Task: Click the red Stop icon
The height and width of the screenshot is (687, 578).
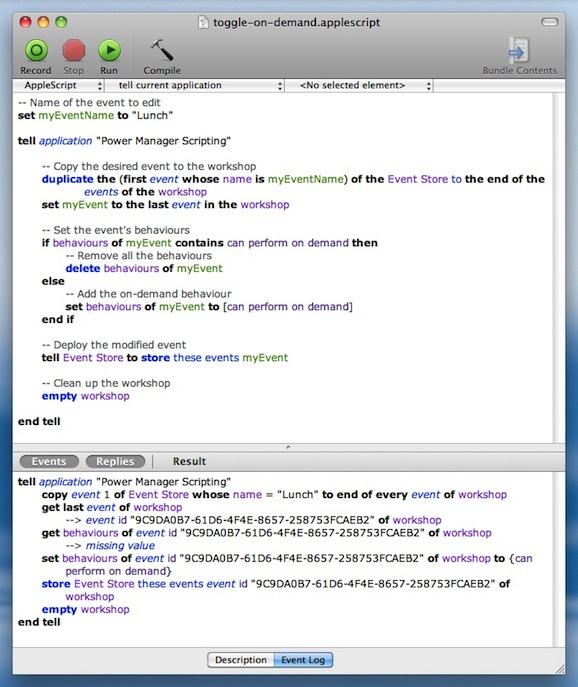Action: pos(74,50)
